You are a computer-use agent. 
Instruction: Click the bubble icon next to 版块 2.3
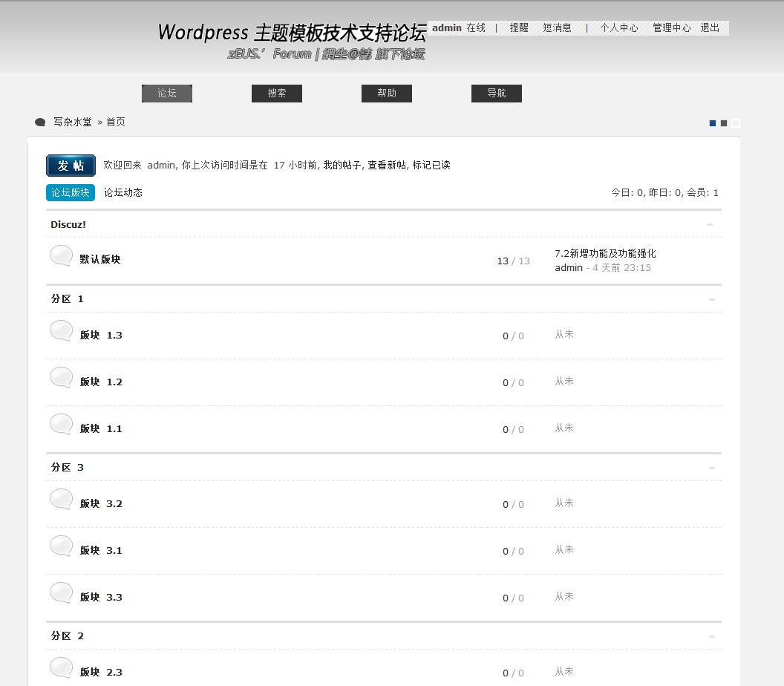tap(62, 667)
